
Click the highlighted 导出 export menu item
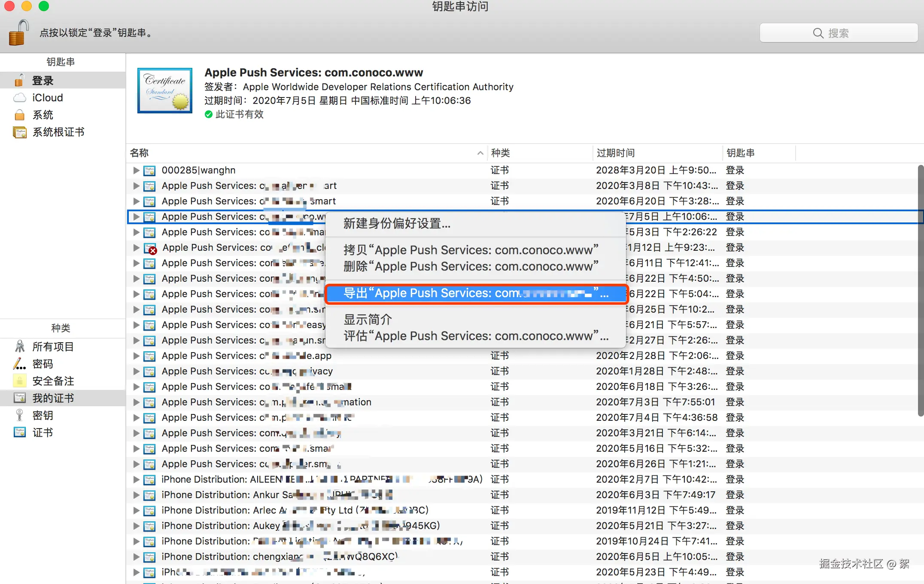[476, 293]
